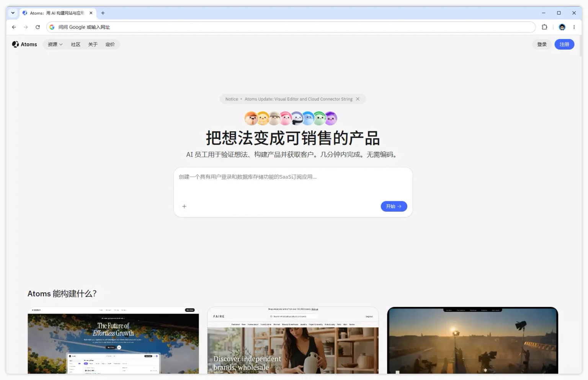
Task: Open the browser extensions puzzle icon
Action: pyautogui.click(x=544, y=27)
